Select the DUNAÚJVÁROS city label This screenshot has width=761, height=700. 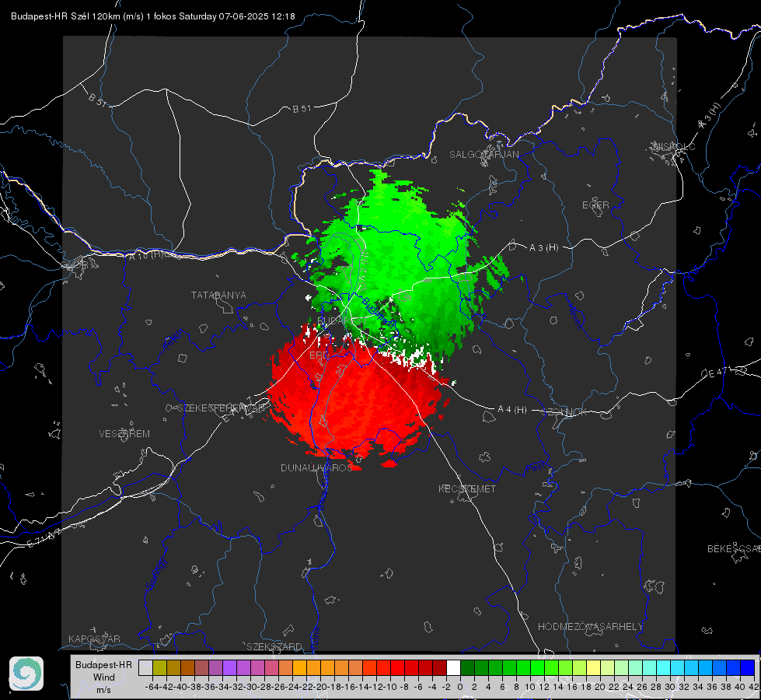(x=316, y=467)
